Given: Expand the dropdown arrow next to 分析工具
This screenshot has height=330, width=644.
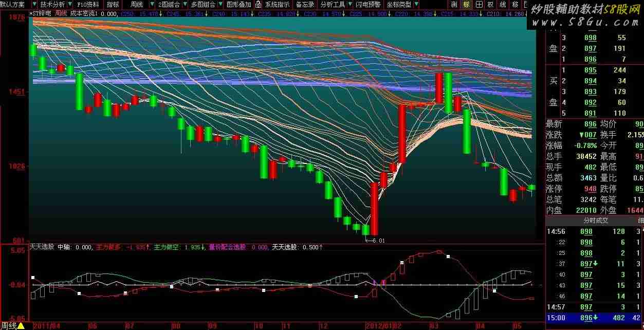Looking at the screenshot, I should [349, 4].
